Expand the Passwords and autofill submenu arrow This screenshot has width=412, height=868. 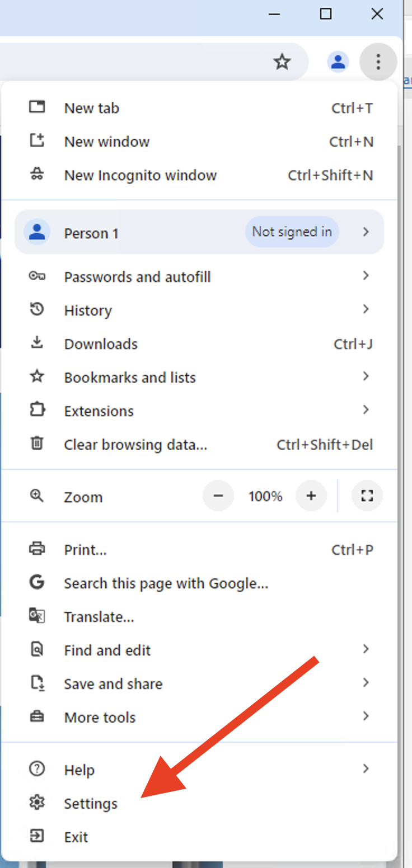point(366,276)
